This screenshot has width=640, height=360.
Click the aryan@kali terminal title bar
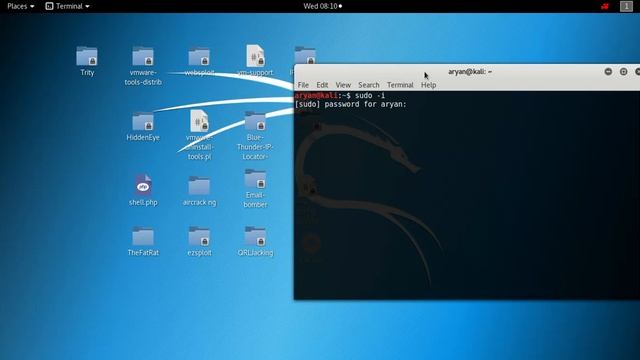[x=467, y=71]
